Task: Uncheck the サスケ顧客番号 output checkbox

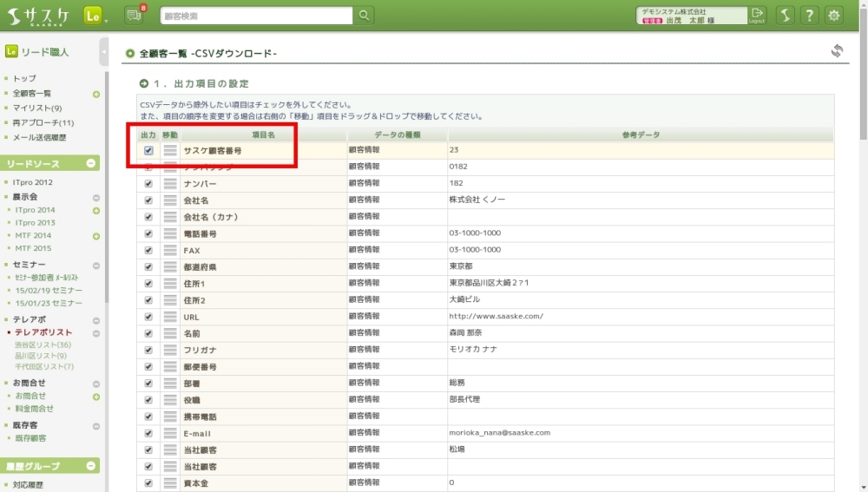Action: coord(148,150)
